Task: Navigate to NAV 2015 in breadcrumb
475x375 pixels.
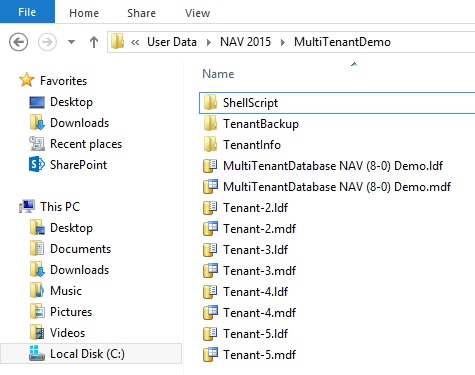Action: [x=245, y=42]
